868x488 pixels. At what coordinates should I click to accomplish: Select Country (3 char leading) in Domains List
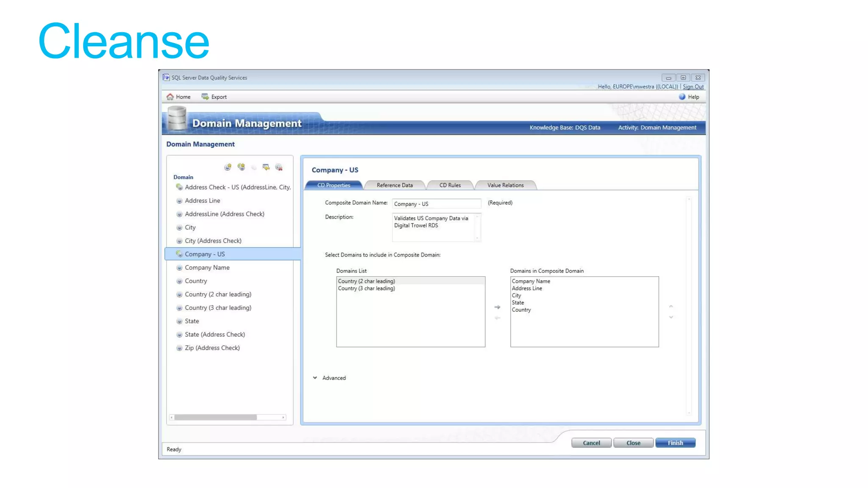366,288
